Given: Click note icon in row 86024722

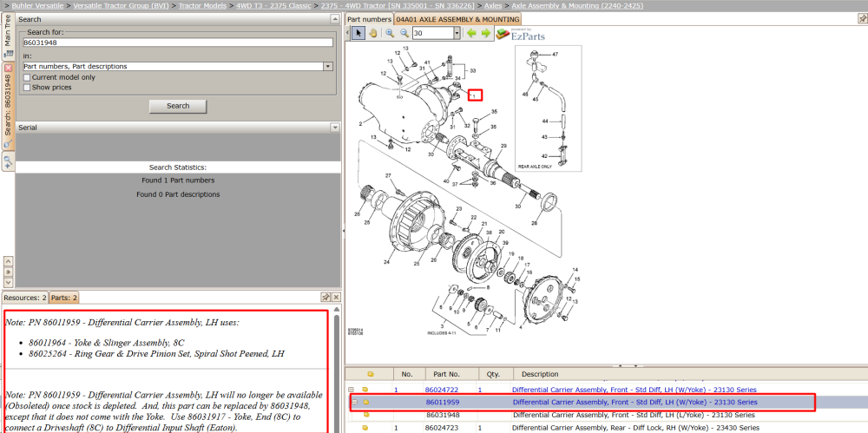Looking at the screenshot, I should (365, 390).
